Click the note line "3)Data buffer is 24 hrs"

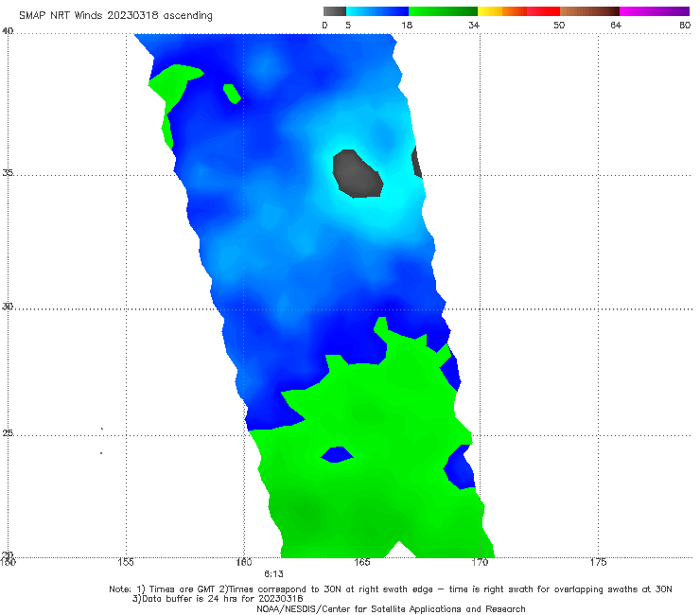tap(218, 599)
